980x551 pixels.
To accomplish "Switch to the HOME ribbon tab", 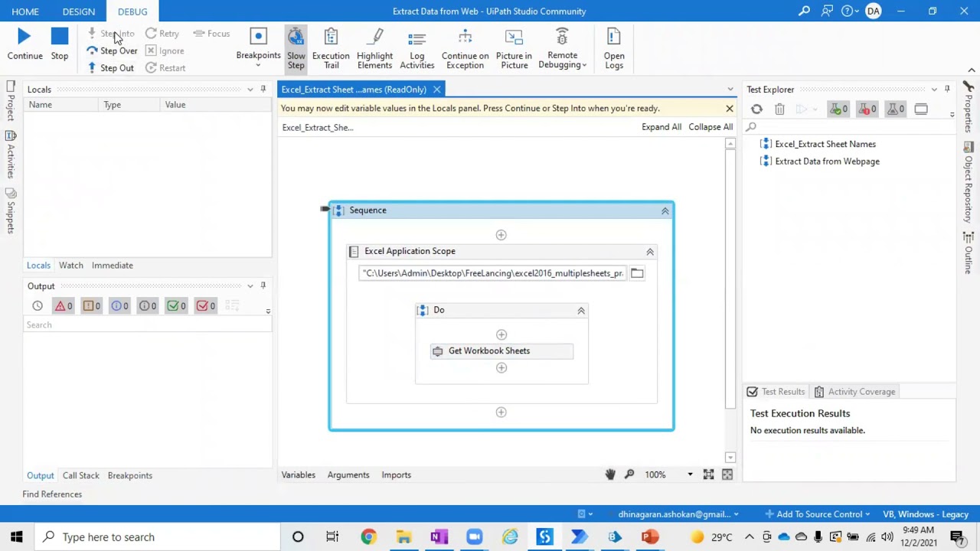I will point(25,11).
